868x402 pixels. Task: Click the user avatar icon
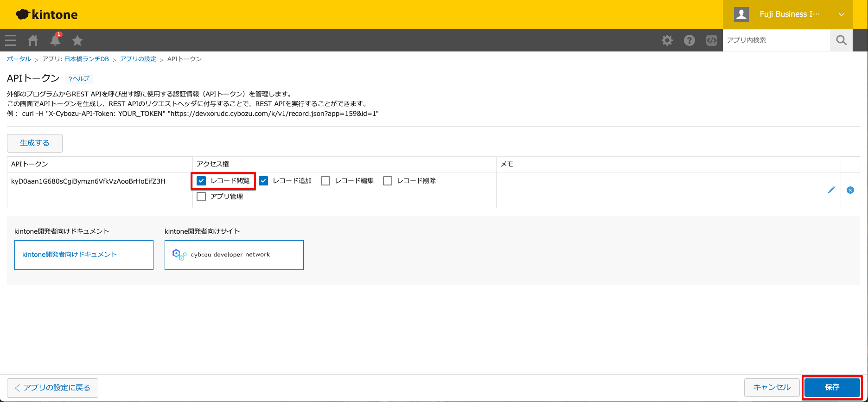[x=741, y=14]
